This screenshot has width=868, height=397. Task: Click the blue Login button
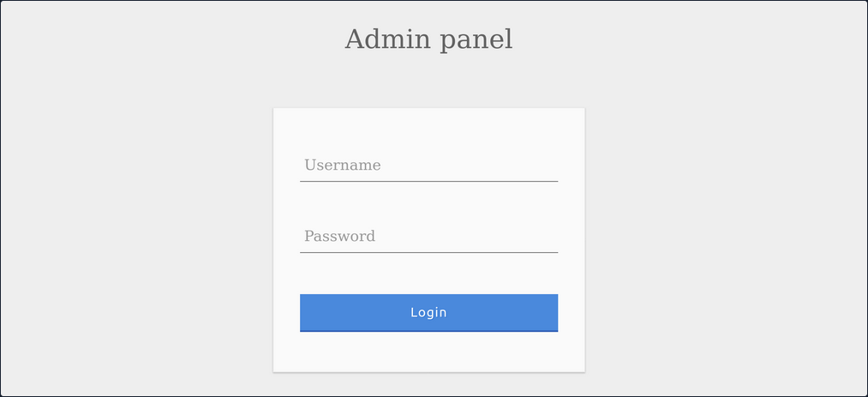pyautogui.click(x=428, y=313)
